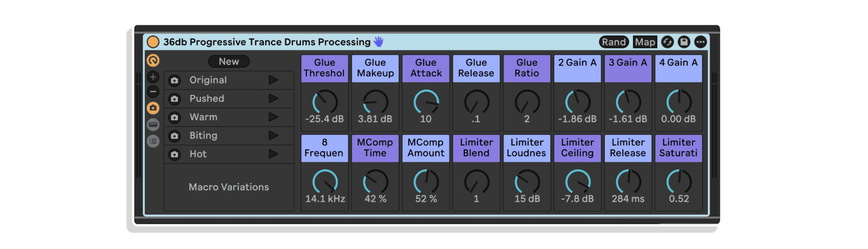
Task: Click the 15 dB Limiter Loudnes value
Action: coord(527,199)
